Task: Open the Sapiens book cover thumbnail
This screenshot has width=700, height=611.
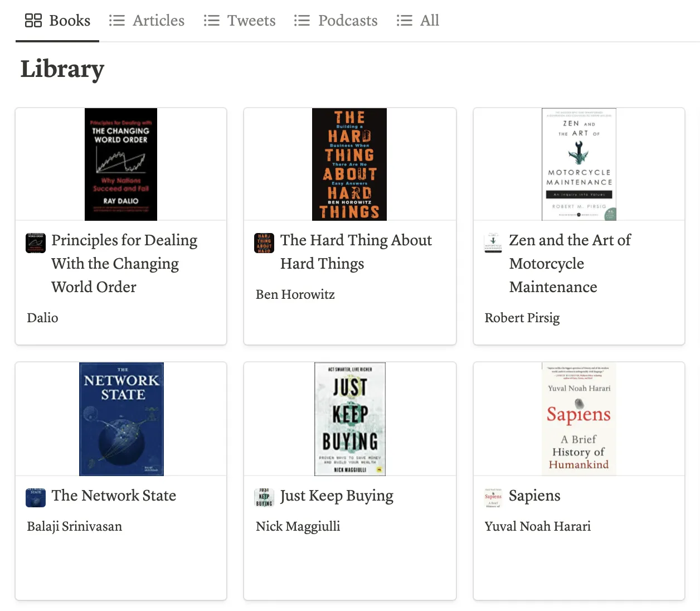Action: 579,419
